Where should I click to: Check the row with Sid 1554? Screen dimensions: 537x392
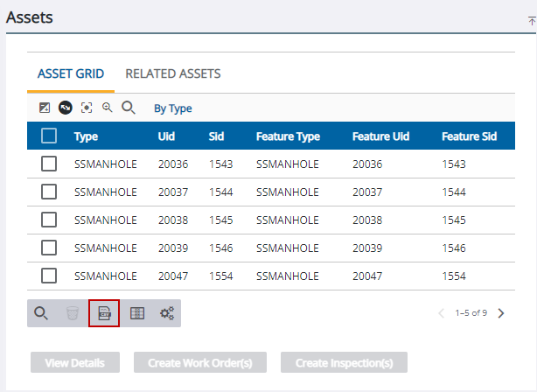(x=49, y=276)
